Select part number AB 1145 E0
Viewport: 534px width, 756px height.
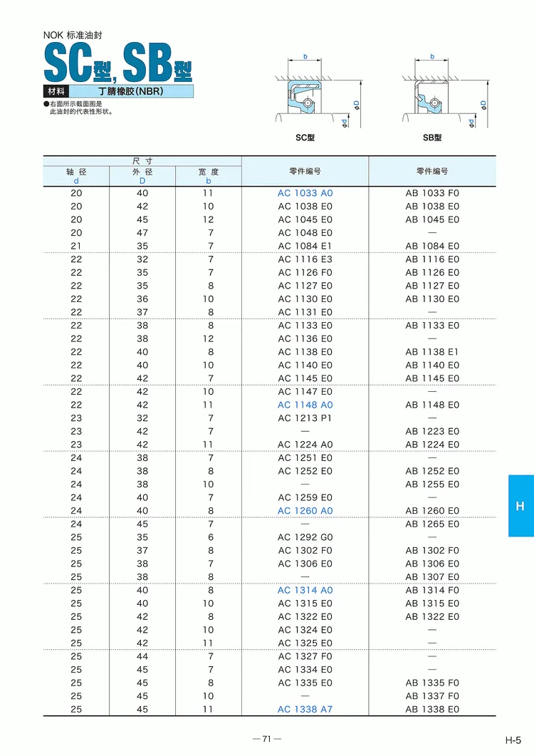pos(432,378)
